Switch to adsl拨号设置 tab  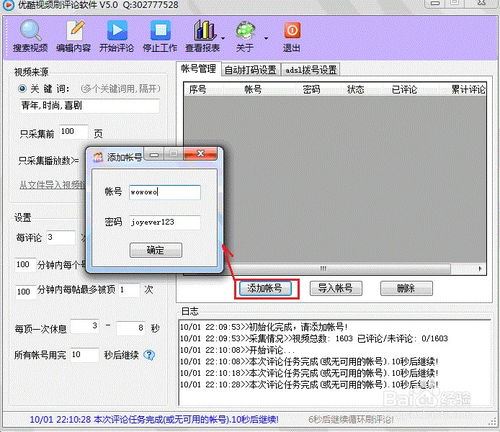tap(311, 70)
